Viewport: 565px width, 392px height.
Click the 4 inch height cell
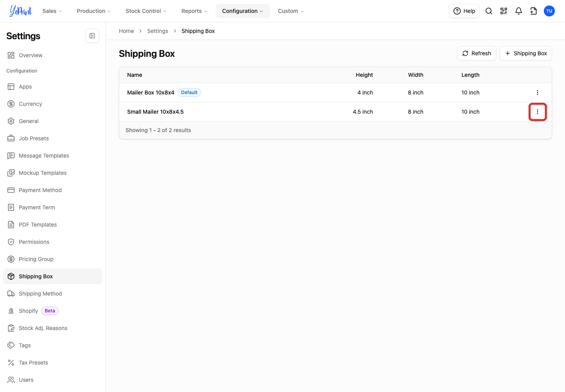(365, 93)
